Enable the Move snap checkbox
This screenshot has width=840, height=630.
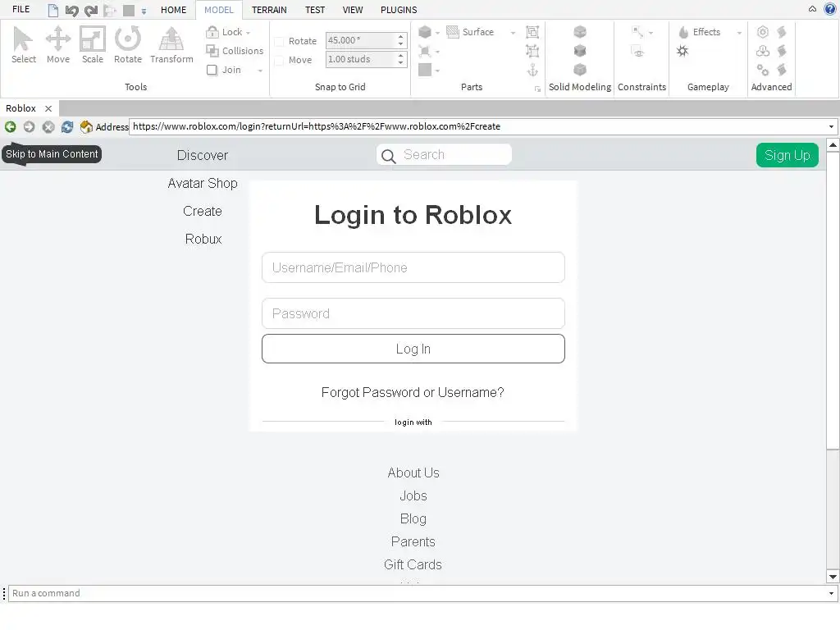coord(279,61)
